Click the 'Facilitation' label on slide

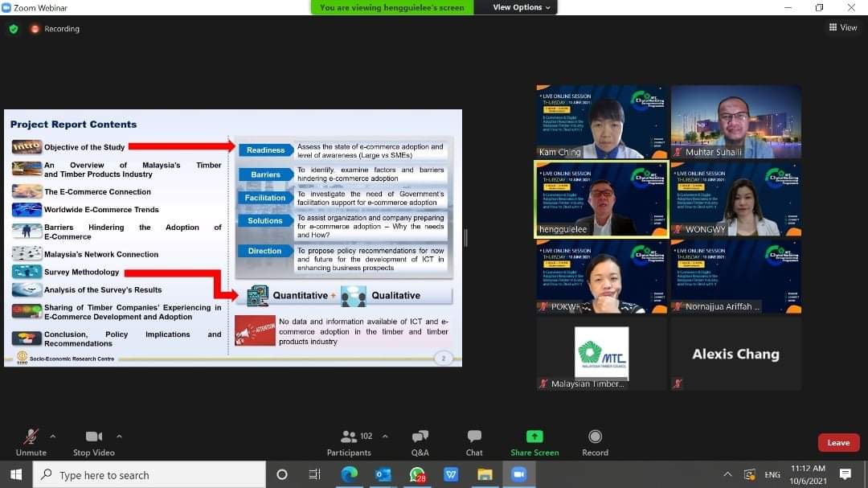[x=265, y=198]
